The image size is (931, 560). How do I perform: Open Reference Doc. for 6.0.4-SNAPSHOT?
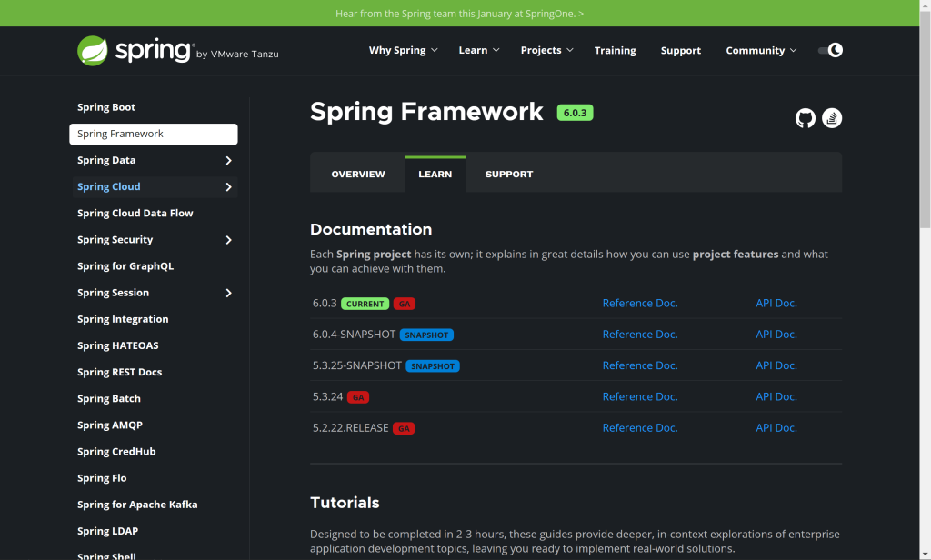pos(640,335)
